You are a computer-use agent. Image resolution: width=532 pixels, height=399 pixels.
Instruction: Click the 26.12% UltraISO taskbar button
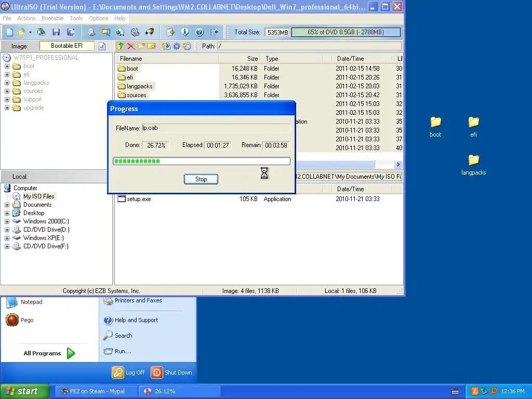pyautogui.click(x=179, y=391)
